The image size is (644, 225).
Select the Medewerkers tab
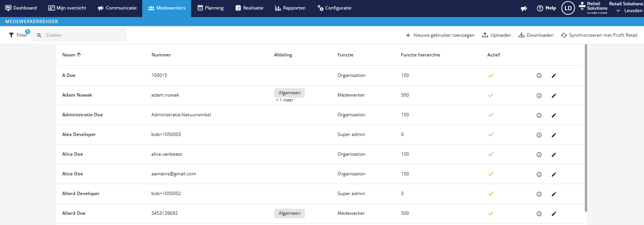166,8
